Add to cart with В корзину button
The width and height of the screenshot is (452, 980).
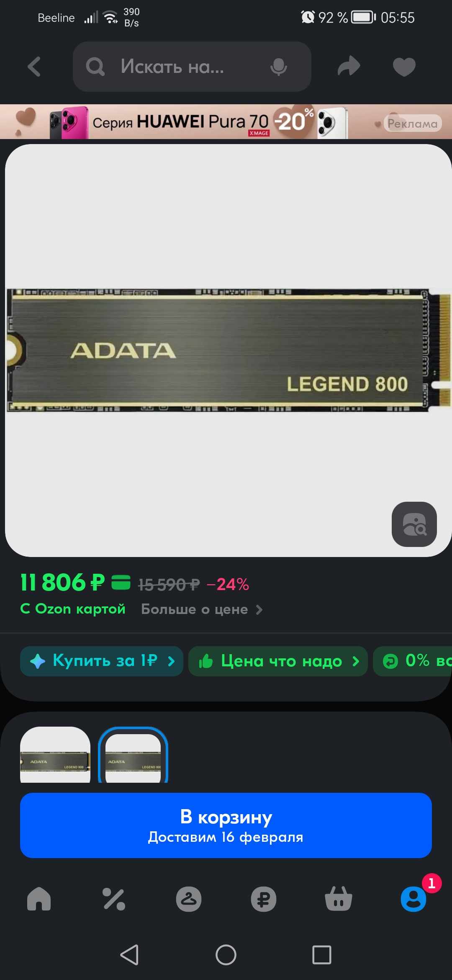coord(226,825)
